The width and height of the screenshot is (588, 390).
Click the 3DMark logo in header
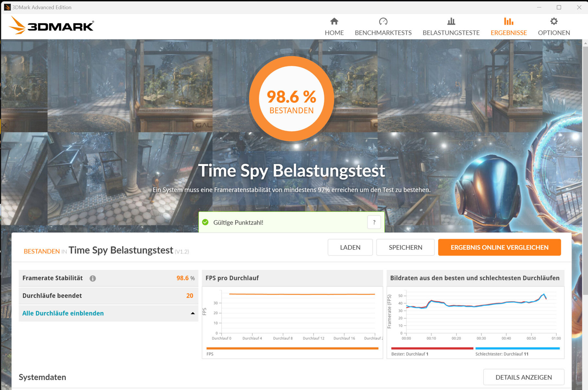[x=52, y=25]
